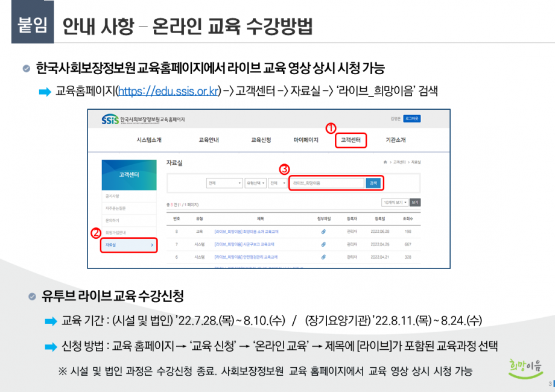The height and width of the screenshot is (392, 555).
Task: Click the 라이브_희망이음 search input field
Action: point(327,183)
